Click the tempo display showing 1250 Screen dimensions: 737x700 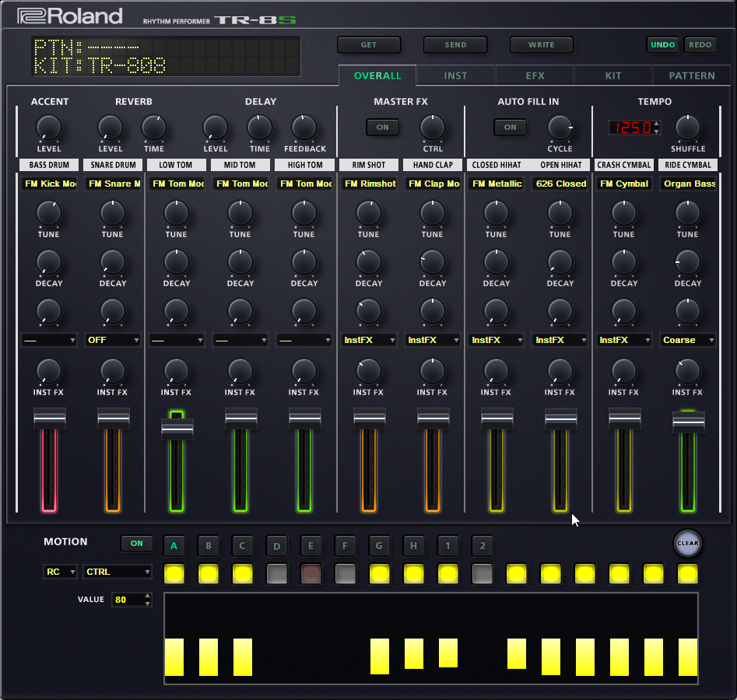[634, 128]
